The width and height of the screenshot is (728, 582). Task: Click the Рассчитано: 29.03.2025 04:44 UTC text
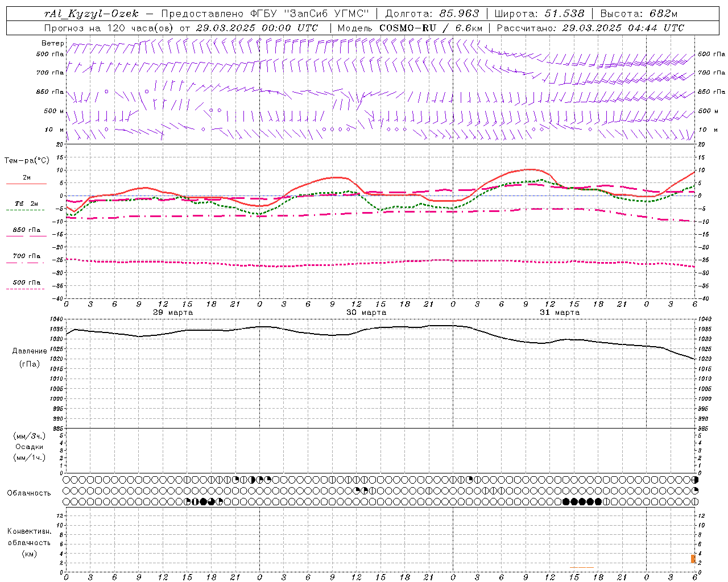[590, 28]
